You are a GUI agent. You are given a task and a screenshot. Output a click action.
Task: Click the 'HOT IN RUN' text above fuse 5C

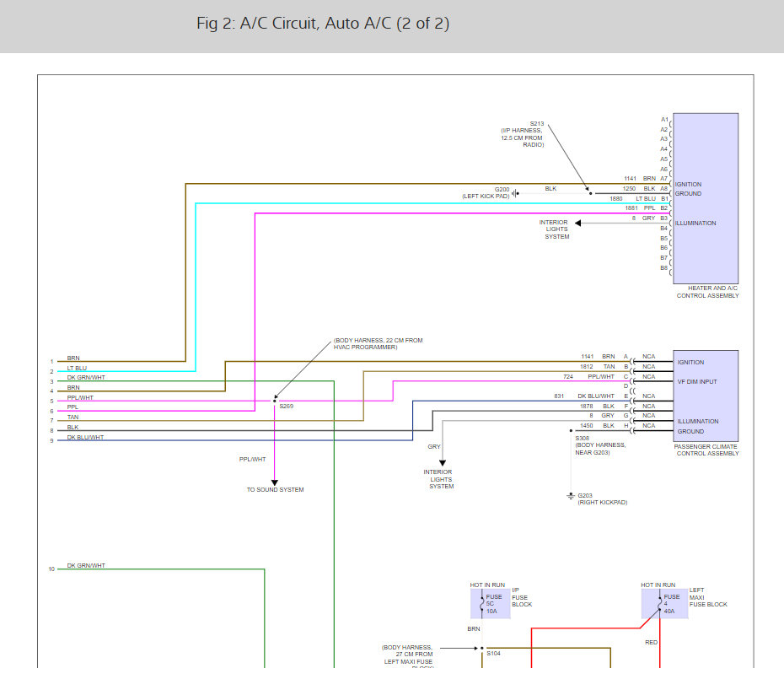pyautogui.click(x=487, y=585)
